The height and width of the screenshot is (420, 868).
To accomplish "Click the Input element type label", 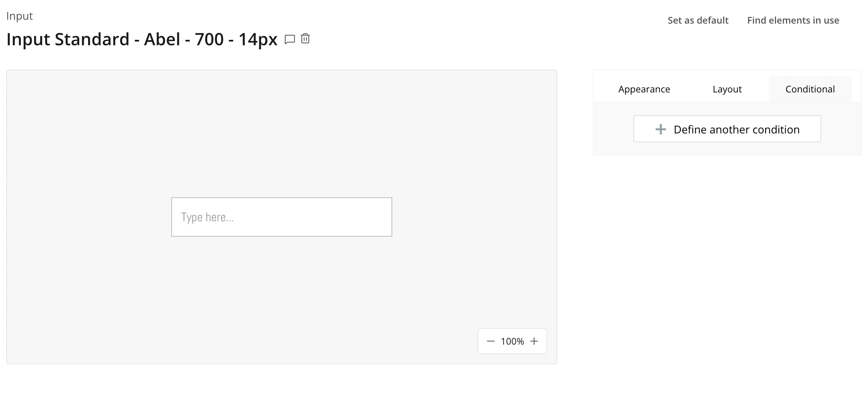I will pyautogui.click(x=20, y=16).
